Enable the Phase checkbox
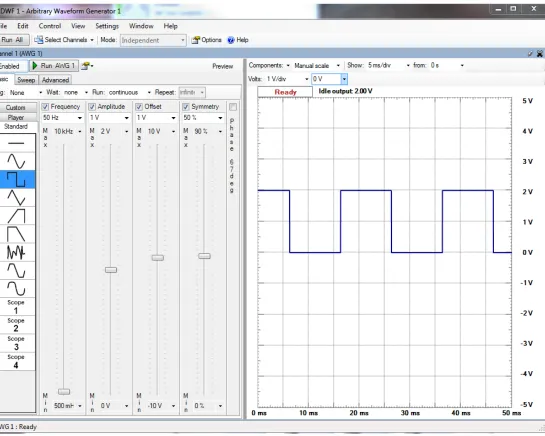The width and height of the screenshot is (545, 436). (233, 107)
